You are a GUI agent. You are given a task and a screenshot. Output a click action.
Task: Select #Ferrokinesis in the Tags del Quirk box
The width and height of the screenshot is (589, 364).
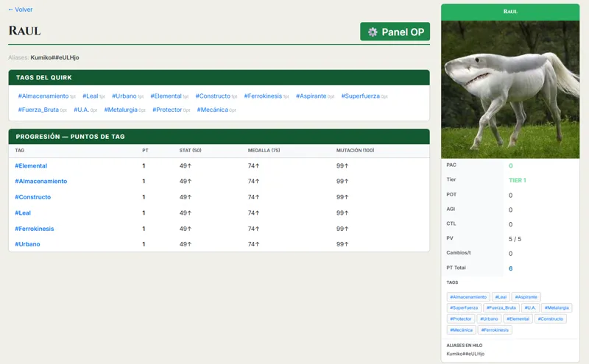click(x=263, y=96)
